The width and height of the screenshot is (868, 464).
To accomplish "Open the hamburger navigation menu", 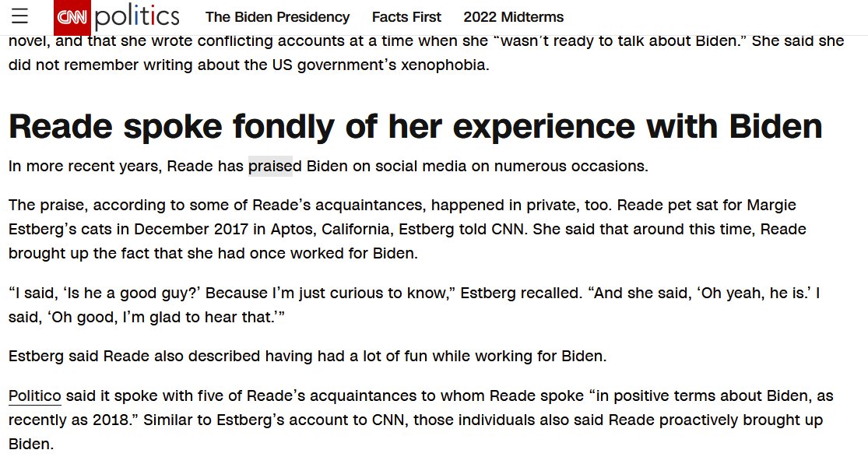I will (x=20, y=16).
